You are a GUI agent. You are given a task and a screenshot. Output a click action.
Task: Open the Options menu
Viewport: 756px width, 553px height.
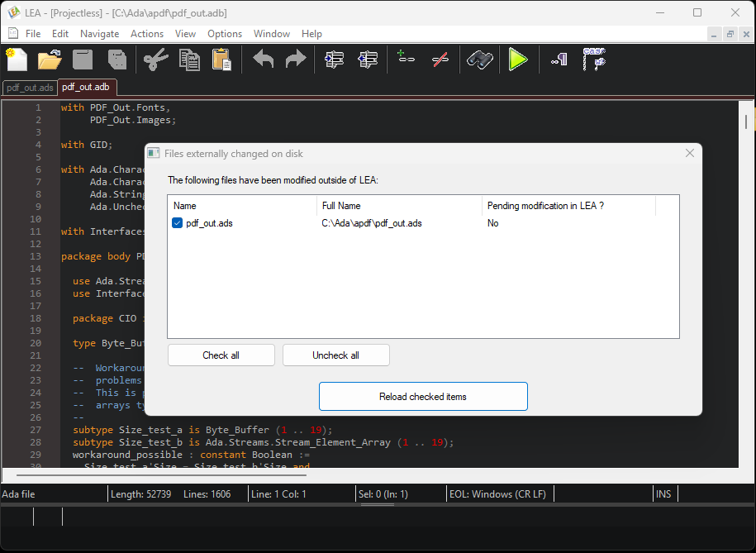coord(225,34)
